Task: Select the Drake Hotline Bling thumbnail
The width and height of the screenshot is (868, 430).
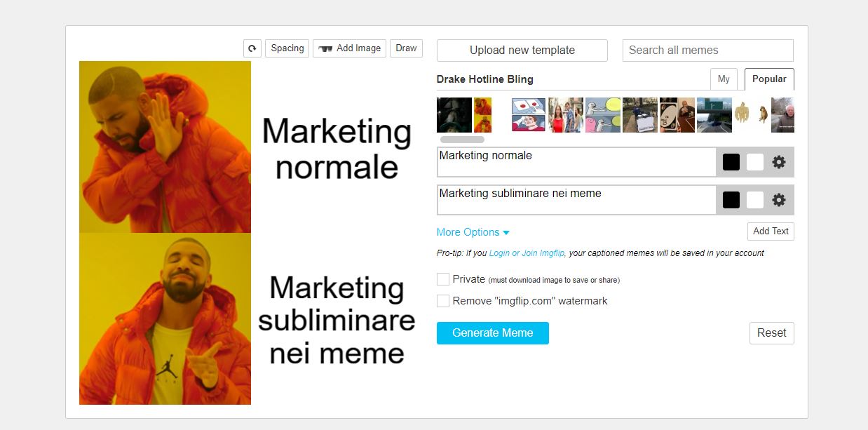Action: 482,115
